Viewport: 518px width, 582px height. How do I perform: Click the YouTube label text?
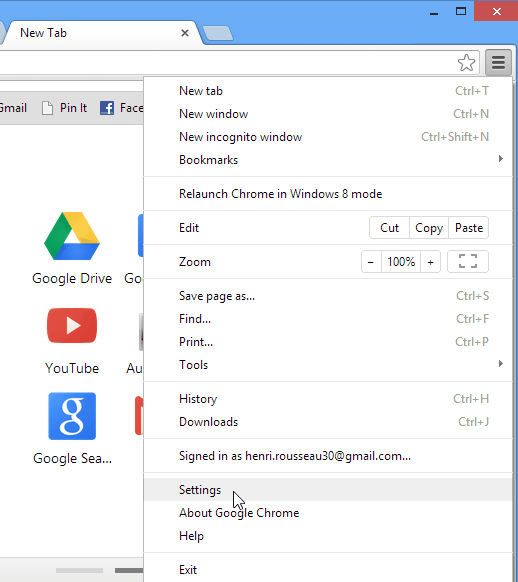[72, 368]
